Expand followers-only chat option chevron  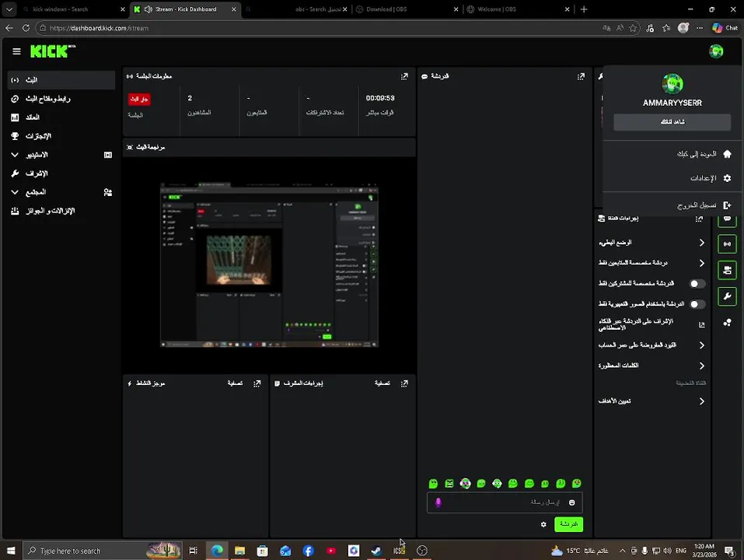tap(702, 263)
